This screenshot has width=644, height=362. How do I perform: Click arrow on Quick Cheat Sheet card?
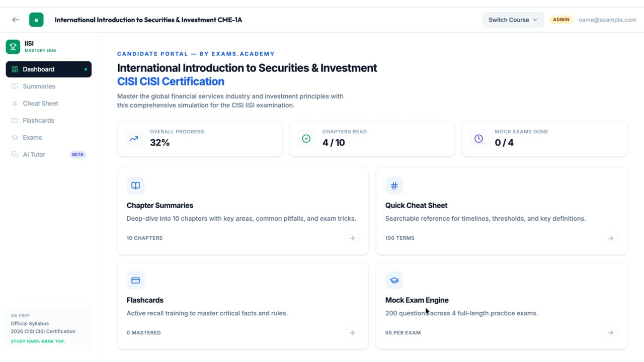pyautogui.click(x=611, y=238)
